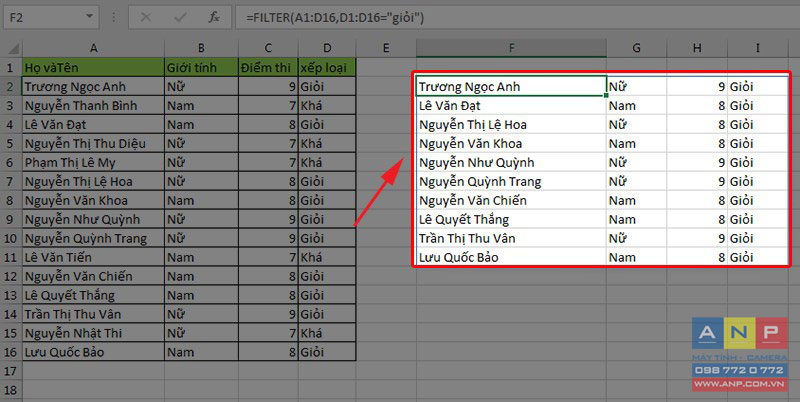The height and width of the screenshot is (402, 800).
Task: Click header cell 'Điểm thi'
Action: [268, 67]
